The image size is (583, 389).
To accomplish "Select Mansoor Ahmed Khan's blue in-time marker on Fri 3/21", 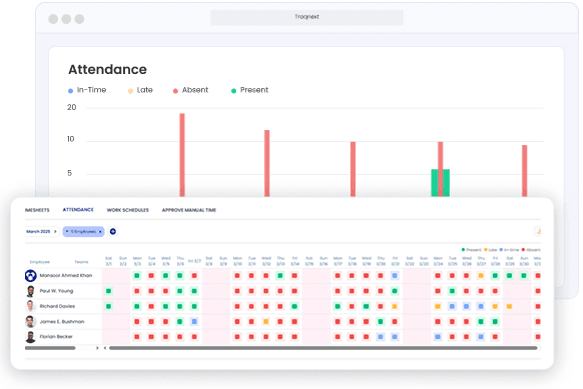I will coord(394,276).
